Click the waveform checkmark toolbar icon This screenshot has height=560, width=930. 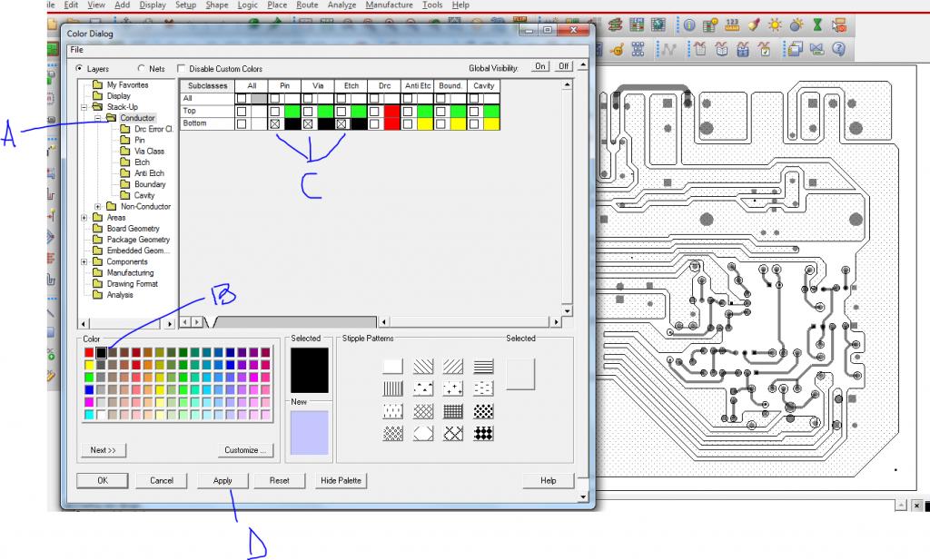(764, 49)
